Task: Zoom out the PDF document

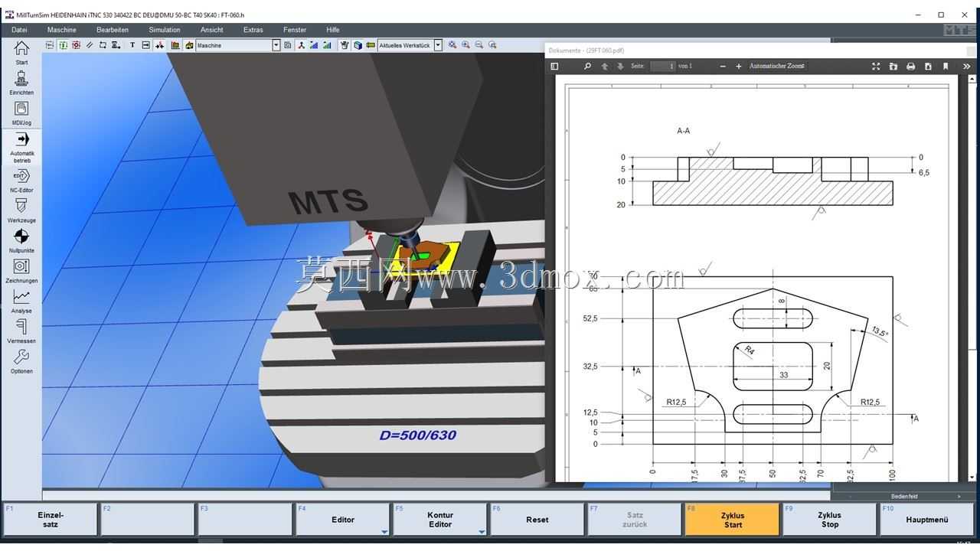Action: [722, 67]
